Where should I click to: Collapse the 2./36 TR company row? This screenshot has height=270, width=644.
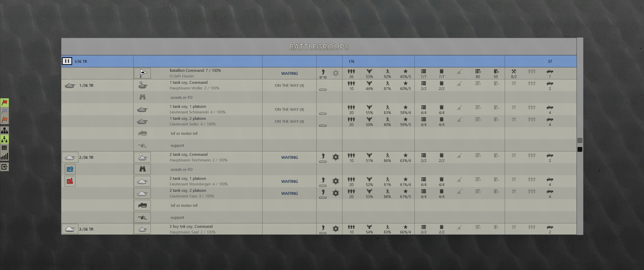[70, 157]
